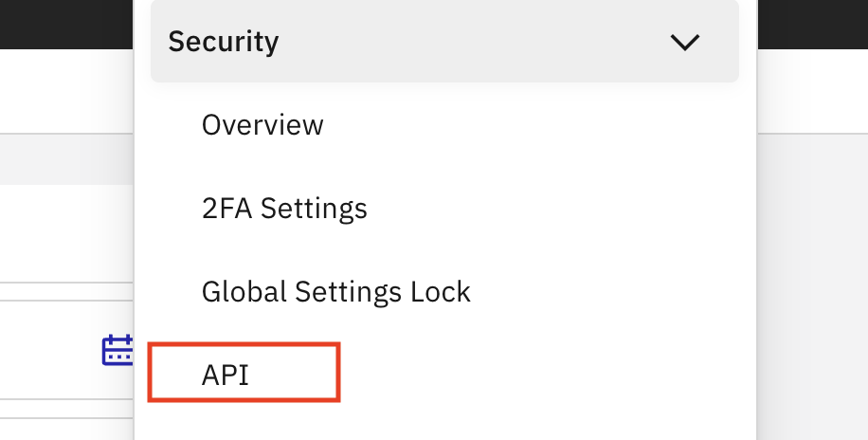
Task: Click the Security section header
Action: pyautogui.click(x=444, y=41)
